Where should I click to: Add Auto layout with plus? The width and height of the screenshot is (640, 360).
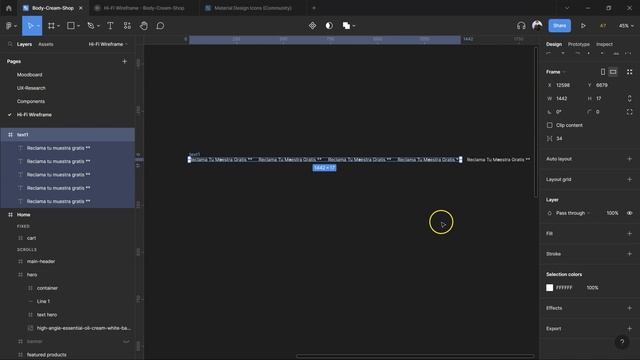629,159
